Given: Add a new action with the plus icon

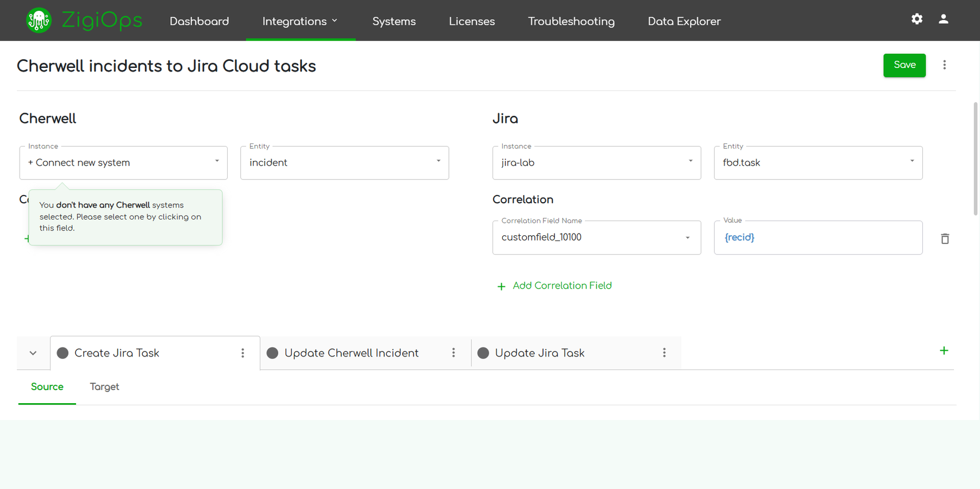Looking at the screenshot, I should point(944,351).
